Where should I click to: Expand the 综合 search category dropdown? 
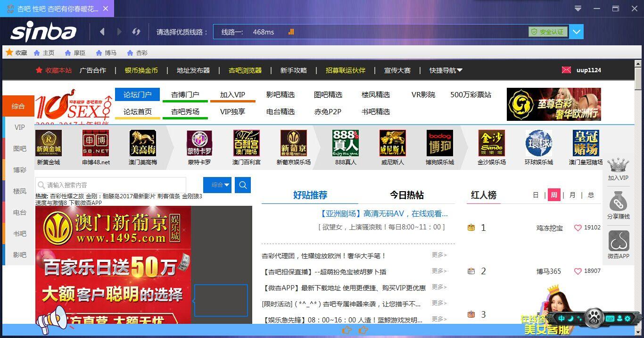217,185
